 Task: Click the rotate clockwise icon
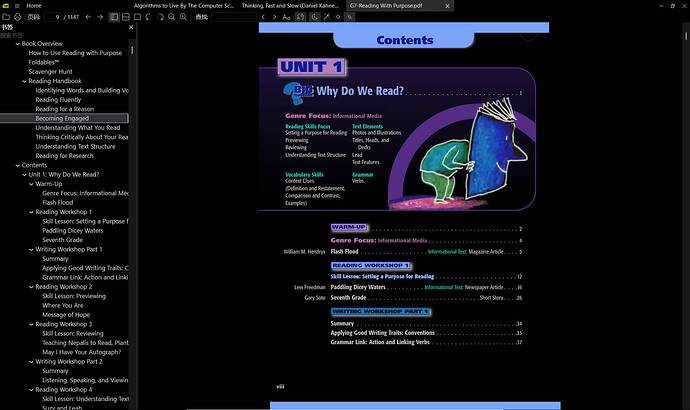pos(160,17)
